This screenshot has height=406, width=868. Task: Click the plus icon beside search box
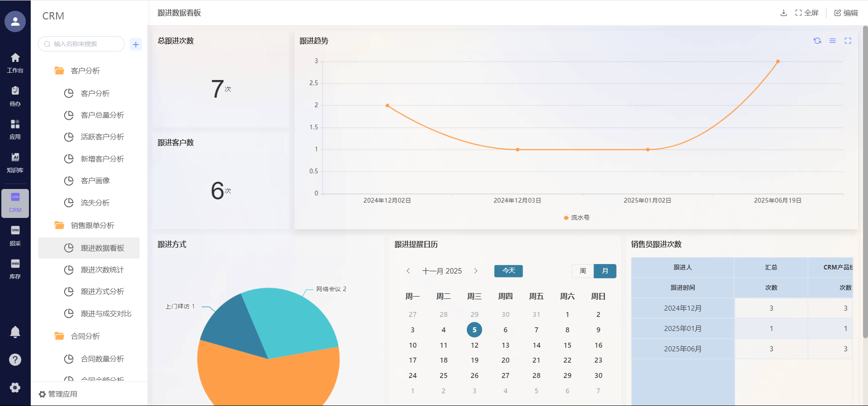tap(136, 44)
